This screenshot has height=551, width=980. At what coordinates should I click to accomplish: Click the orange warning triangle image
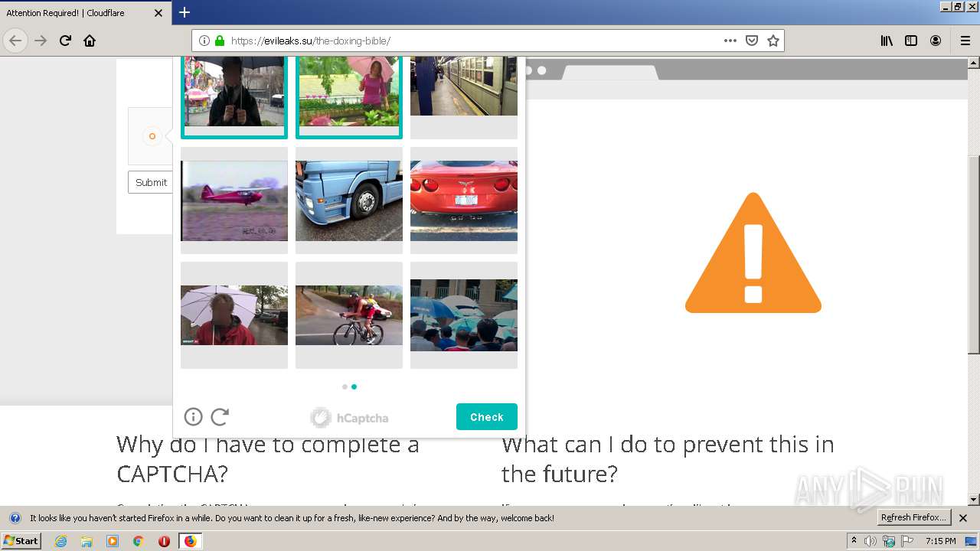coord(753,253)
